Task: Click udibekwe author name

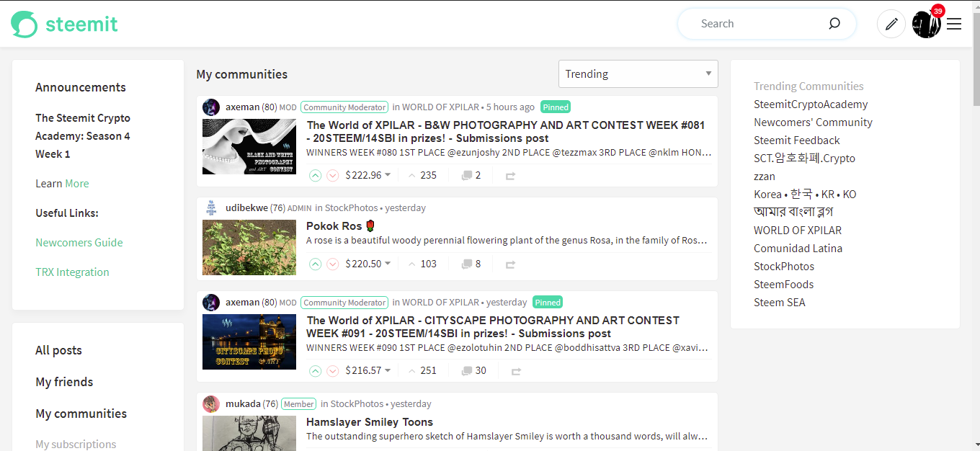Action: click(246, 208)
